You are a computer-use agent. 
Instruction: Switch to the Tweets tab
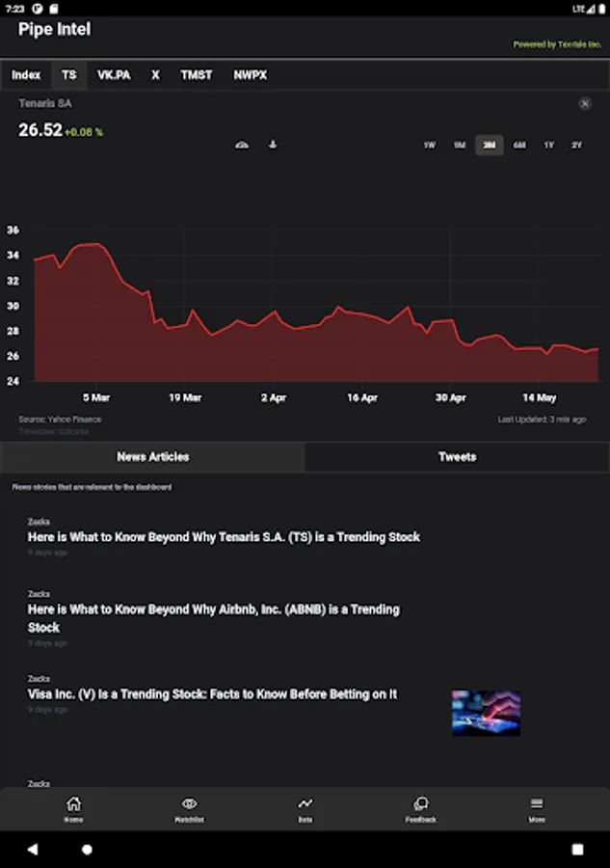coord(458,457)
